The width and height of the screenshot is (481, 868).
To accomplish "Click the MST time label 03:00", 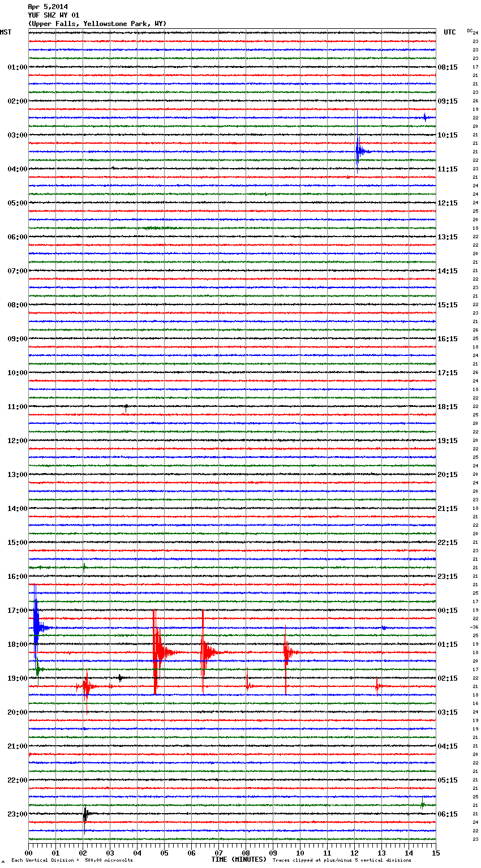I will [17, 135].
